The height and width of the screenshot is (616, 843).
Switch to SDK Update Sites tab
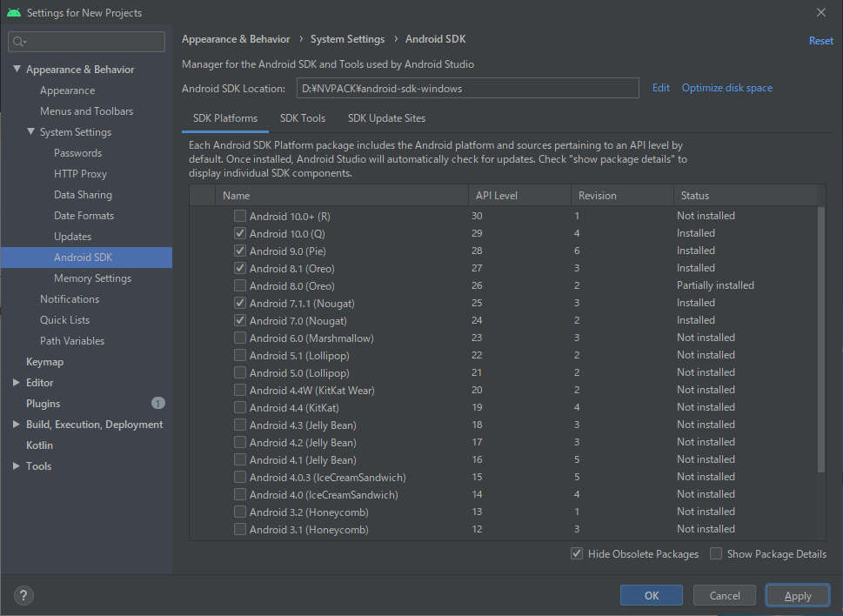point(386,118)
